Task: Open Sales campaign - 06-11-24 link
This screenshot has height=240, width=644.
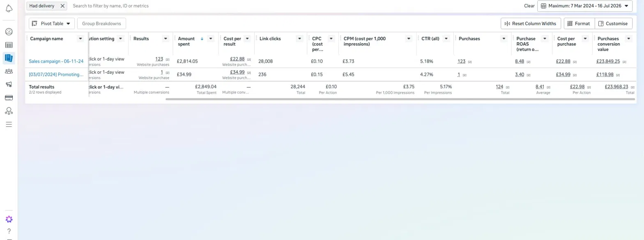Action: pyautogui.click(x=56, y=61)
